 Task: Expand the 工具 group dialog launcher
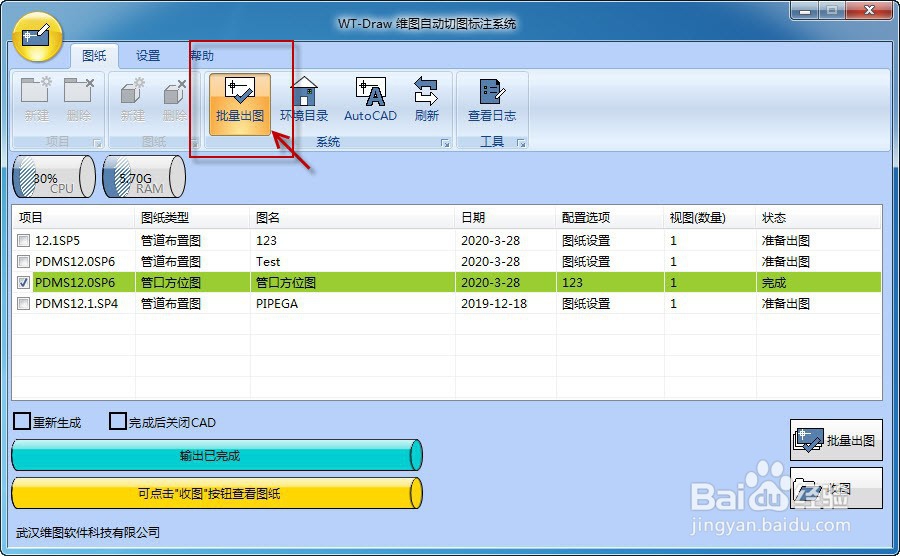coord(521,142)
